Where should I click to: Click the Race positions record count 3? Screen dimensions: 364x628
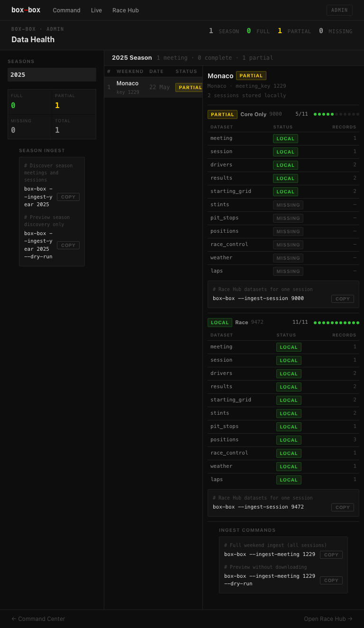(355, 439)
